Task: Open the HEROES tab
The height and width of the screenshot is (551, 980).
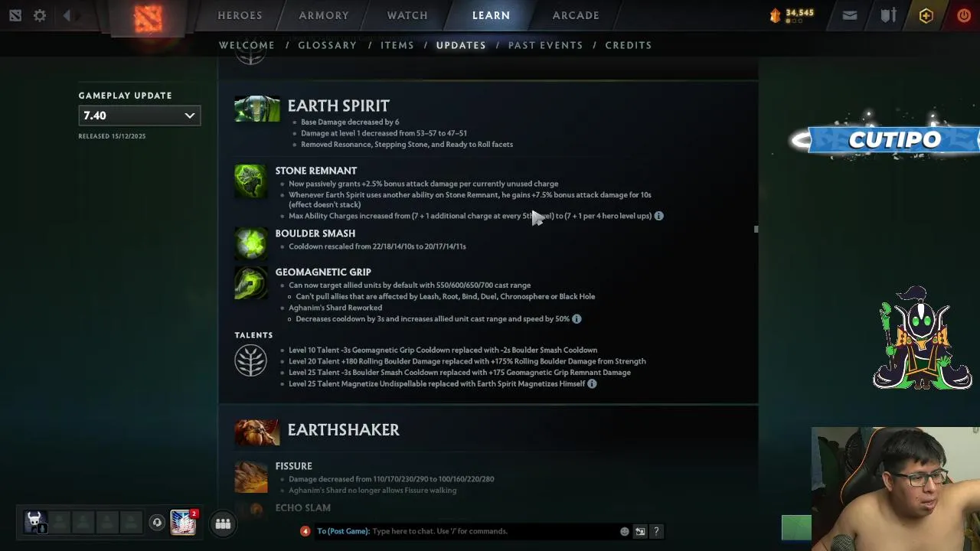Action: [x=240, y=15]
